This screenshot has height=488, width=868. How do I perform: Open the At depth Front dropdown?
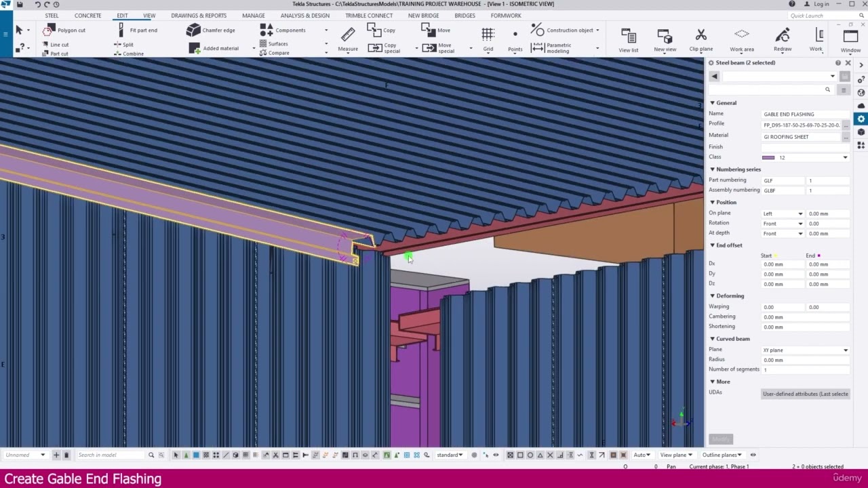coord(783,234)
